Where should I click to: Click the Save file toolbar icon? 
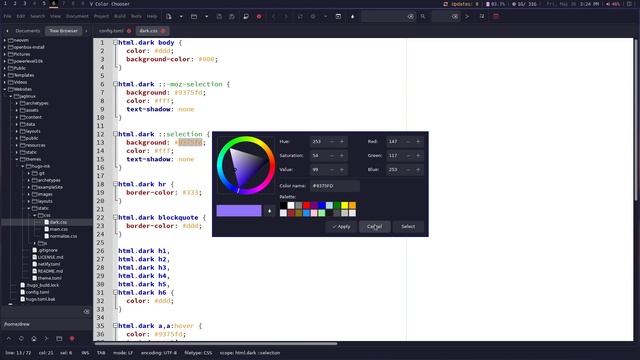pyautogui.click(x=219, y=17)
